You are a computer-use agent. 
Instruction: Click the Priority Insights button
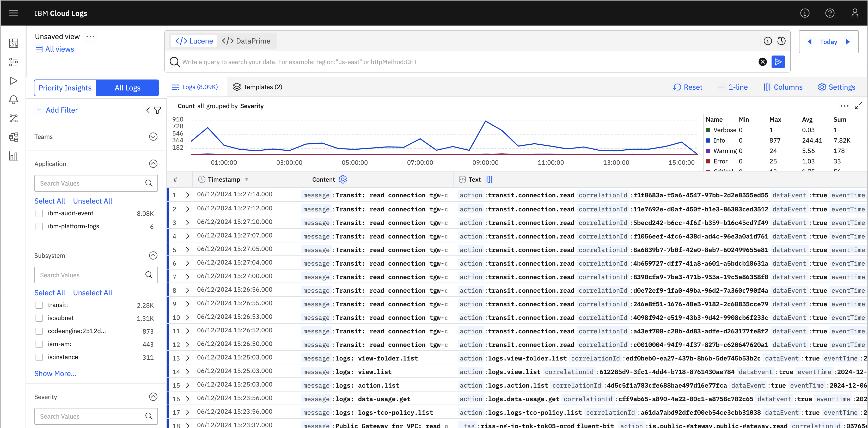coord(65,88)
